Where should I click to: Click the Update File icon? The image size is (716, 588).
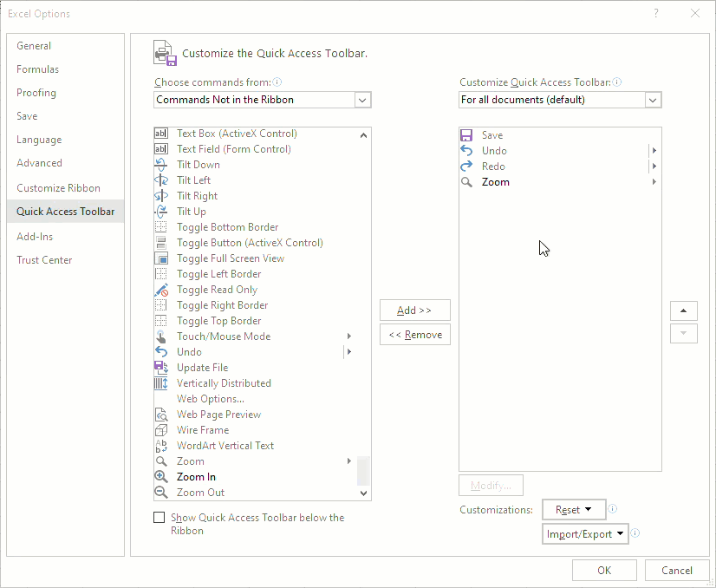click(160, 368)
